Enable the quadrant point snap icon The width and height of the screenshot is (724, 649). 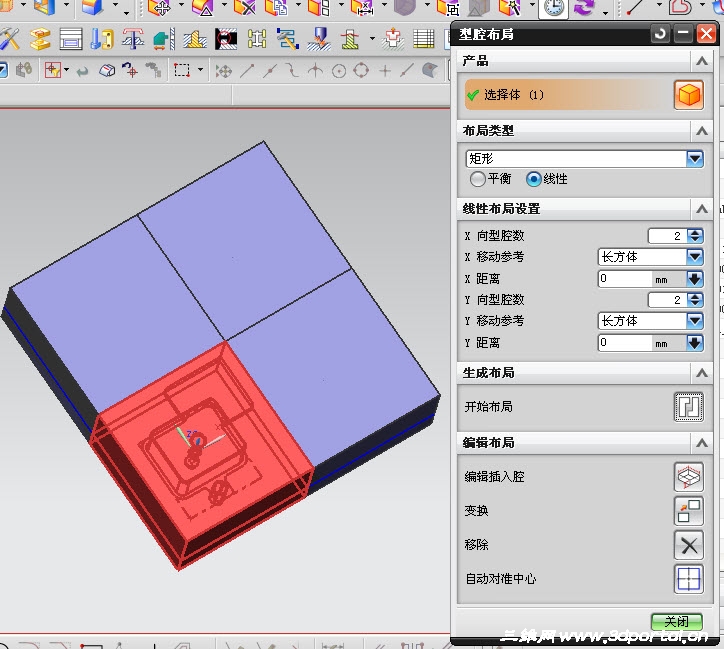[361, 71]
